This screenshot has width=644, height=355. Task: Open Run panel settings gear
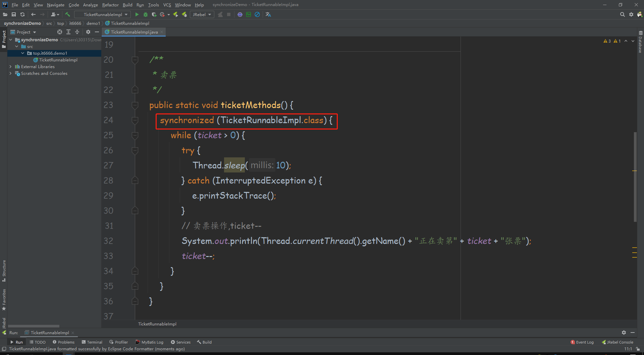[624, 333]
